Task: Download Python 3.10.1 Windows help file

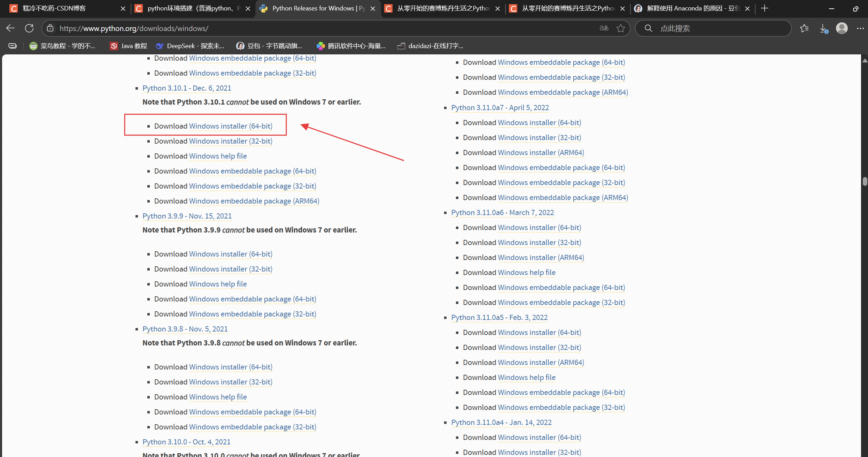Action: coord(218,156)
